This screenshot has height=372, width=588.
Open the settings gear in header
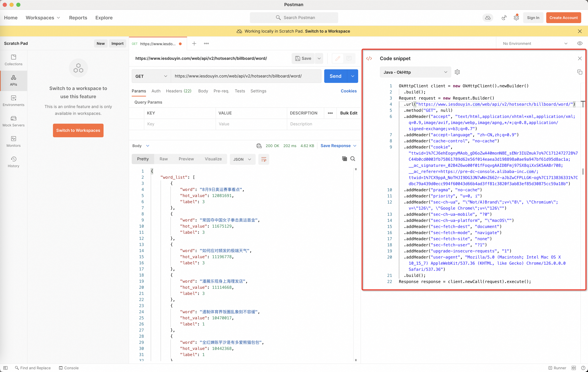pos(516,18)
